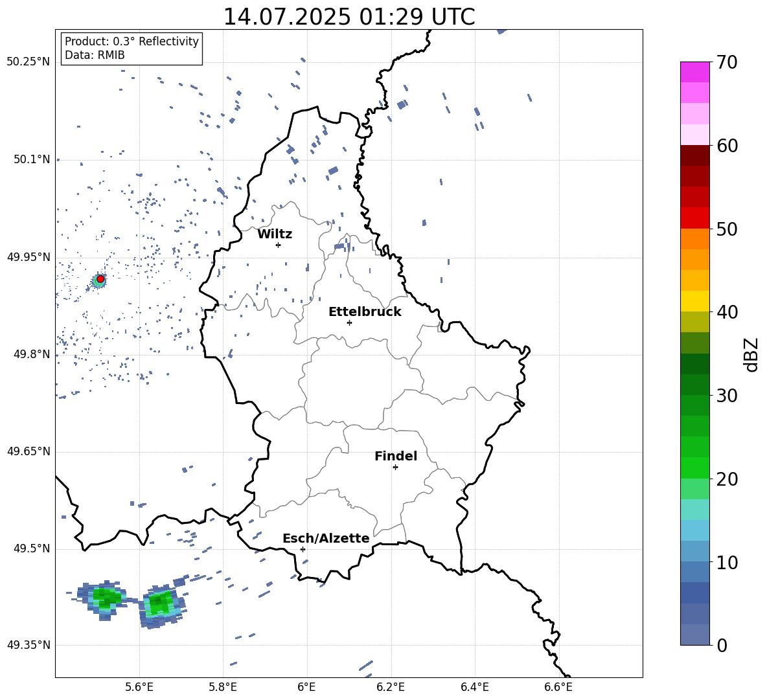The image size is (767, 700).
Task: Click the colorbar tick label 0
Action: click(722, 645)
